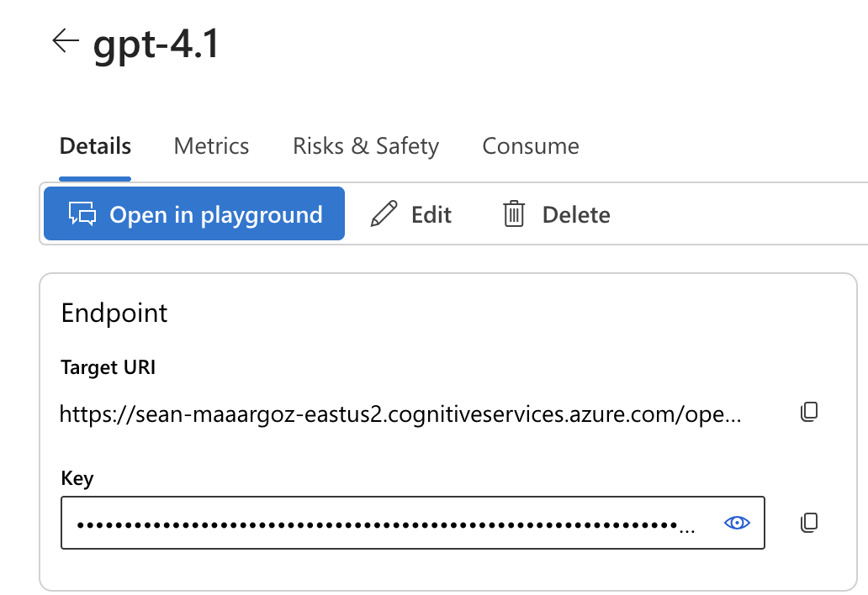Edit the gpt-4.1 deployment
The height and width of the screenshot is (595, 868).
click(411, 214)
